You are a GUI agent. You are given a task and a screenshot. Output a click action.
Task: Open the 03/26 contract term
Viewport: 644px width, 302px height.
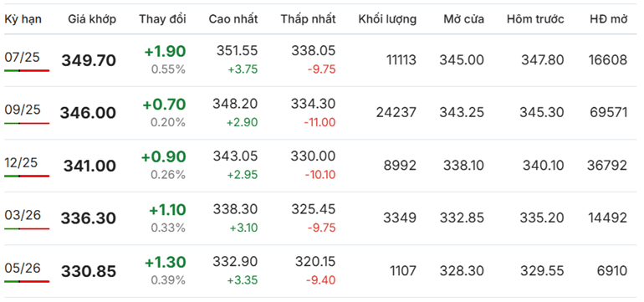click(23, 215)
